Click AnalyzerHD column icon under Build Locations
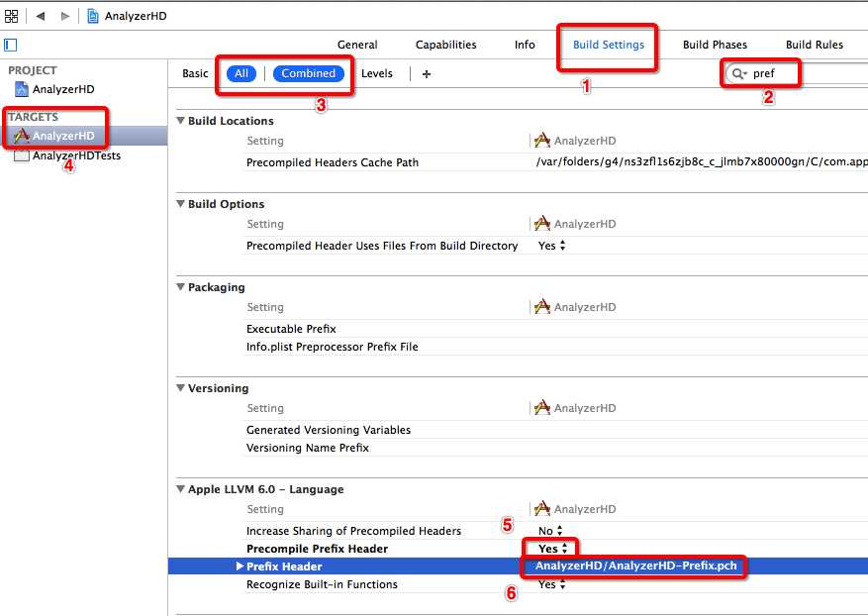The image size is (868, 616). tap(542, 141)
